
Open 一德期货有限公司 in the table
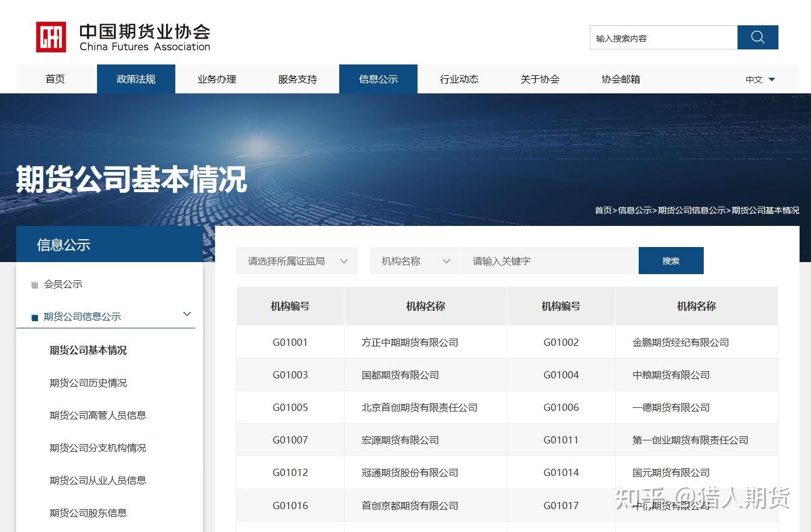tap(671, 407)
